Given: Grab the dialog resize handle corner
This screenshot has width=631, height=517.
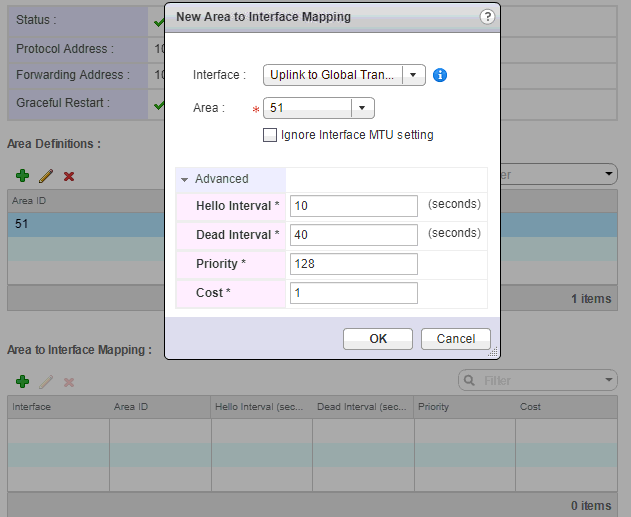Looking at the screenshot, I should click(492, 352).
